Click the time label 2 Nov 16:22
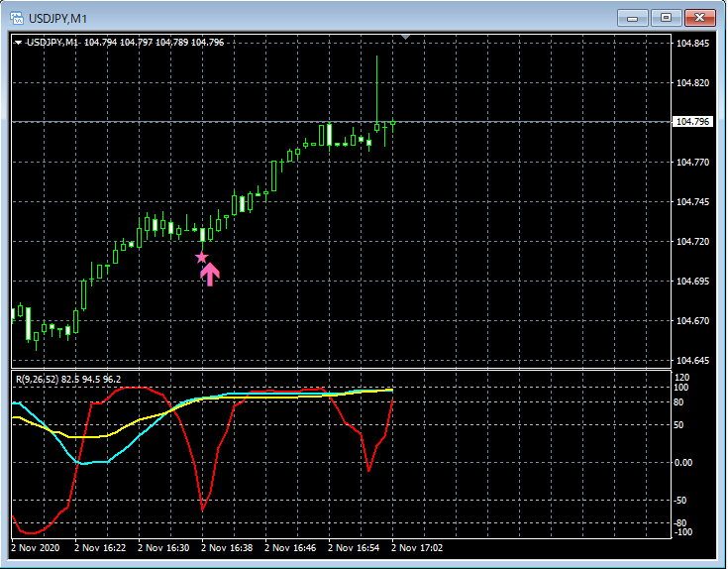Screen dimensions: 728x569 tap(100, 547)
